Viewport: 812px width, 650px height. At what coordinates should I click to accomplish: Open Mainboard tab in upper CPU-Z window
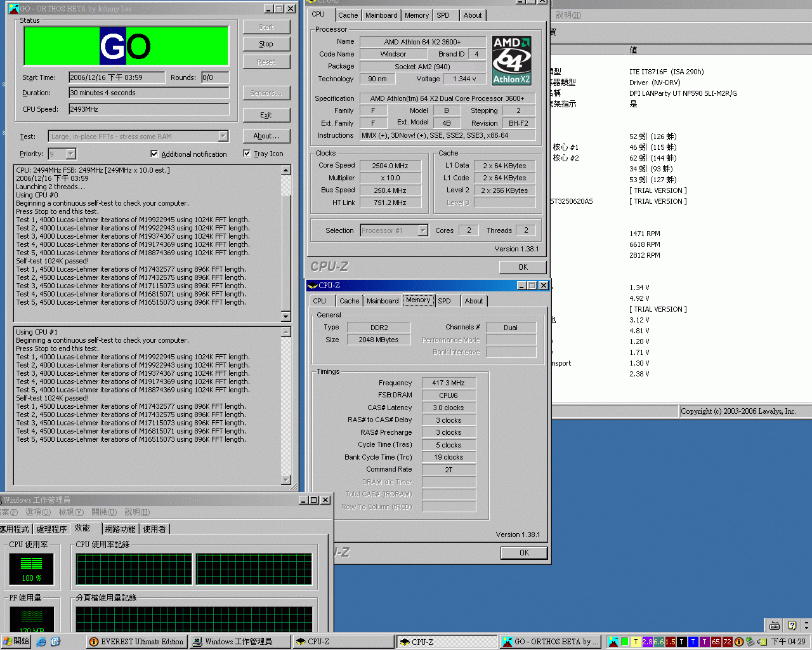[x=381, y=15]
